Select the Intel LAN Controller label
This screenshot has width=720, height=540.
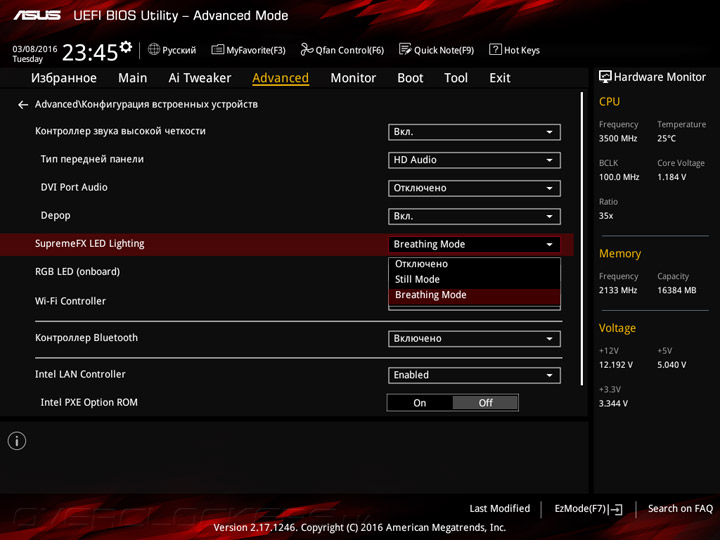click(x=80, y=375)
